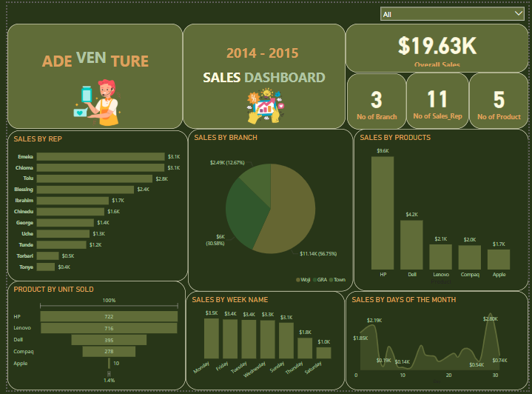This screenshot has width=532, height=394.
Task: Click the HP funnel segment showing 722
Action: 109,316
